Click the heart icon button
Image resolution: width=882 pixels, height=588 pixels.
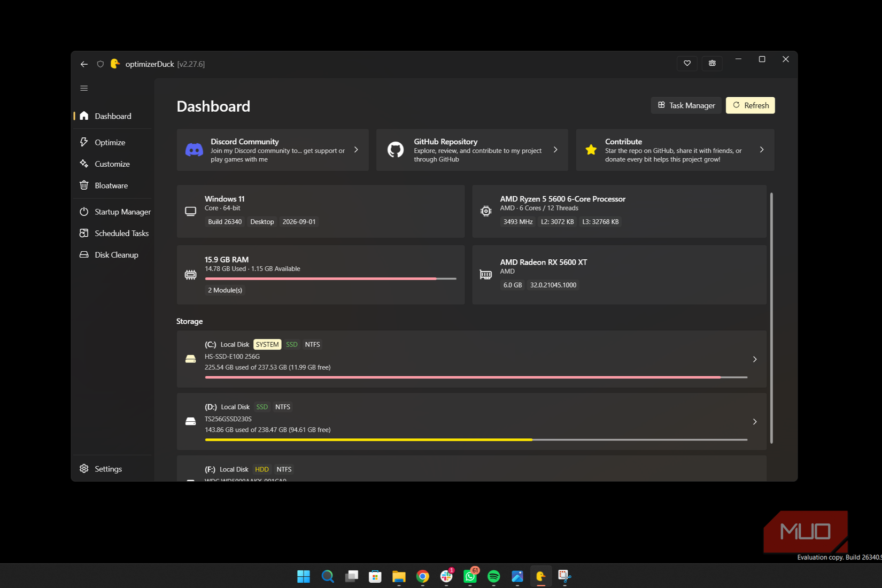tap(687, 63)
